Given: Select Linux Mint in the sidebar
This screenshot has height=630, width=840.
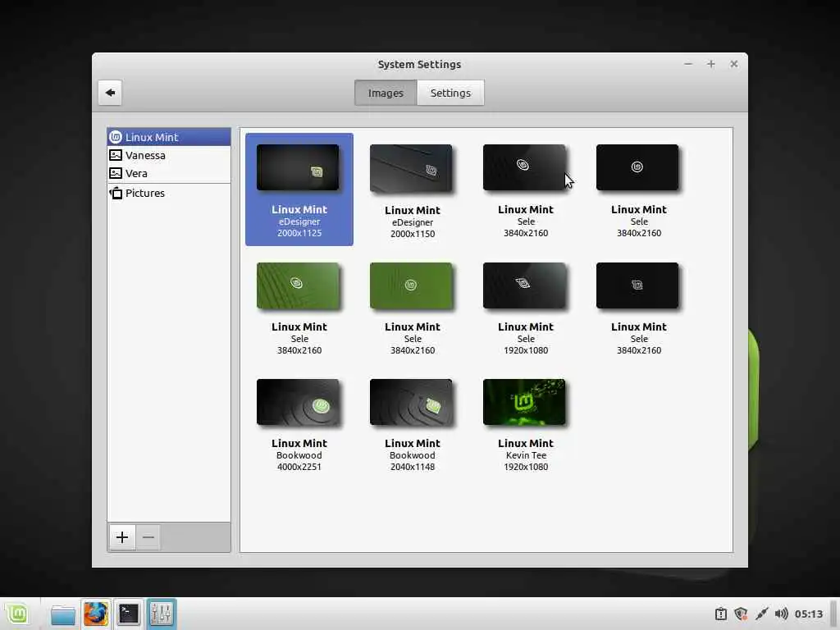Looking at the screenshot, I should [x=169, y=137].
